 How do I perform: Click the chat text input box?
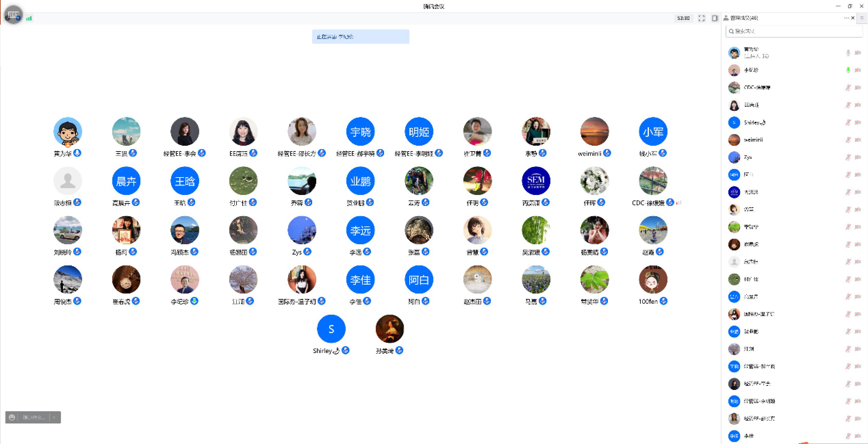pyautogui.click(x=34, y=417)
